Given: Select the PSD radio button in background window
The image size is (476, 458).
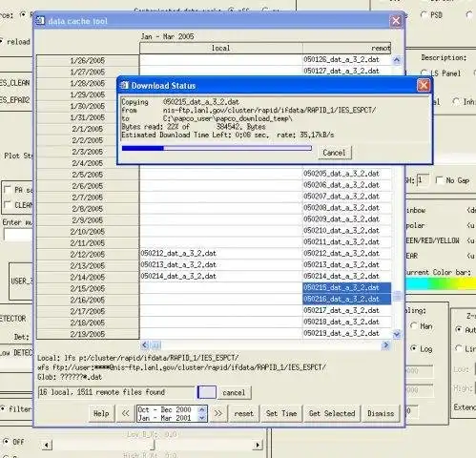Looking at the screenshot, I should point(424,14).
